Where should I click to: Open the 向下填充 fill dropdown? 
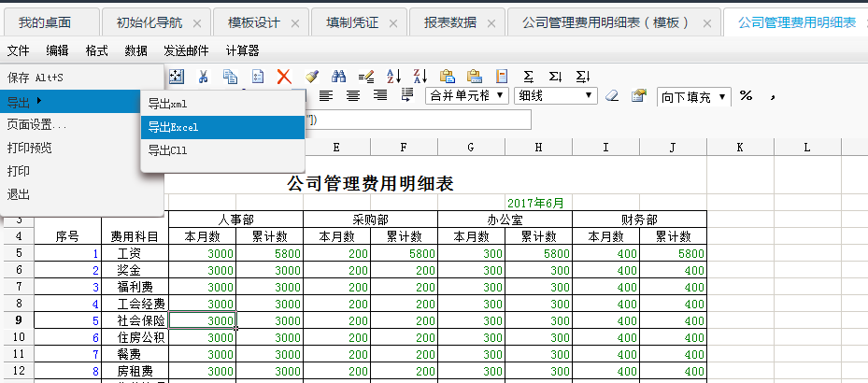click(x=693, y=96)
